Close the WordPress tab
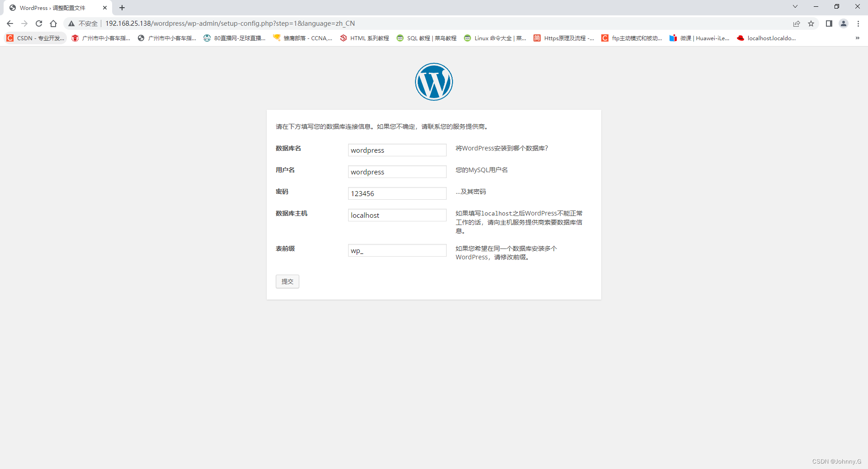This screenshot has width=868, height=469. (105, 8)
